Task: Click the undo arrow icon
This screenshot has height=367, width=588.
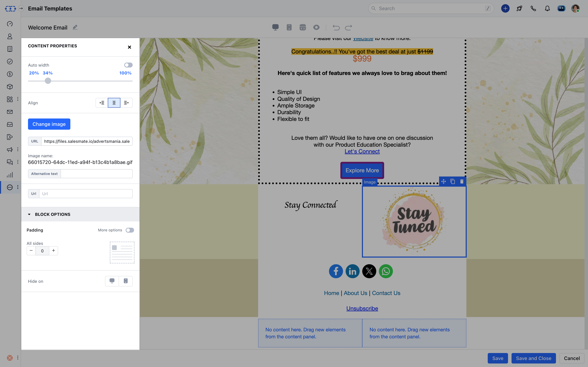Action: coord(336,28)
